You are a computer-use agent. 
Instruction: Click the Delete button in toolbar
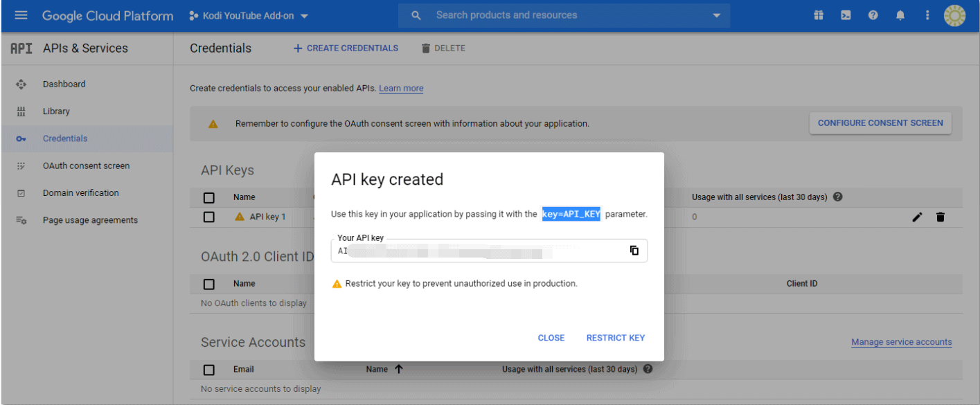point(443,48)
